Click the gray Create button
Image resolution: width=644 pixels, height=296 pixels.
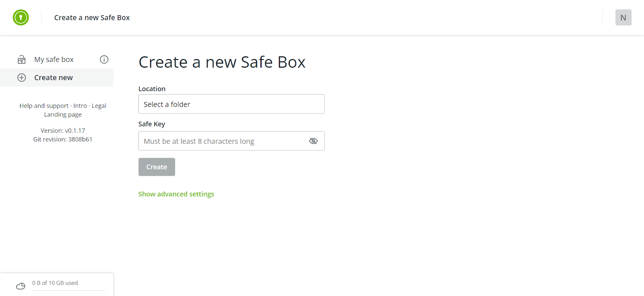tap(157, 167)
